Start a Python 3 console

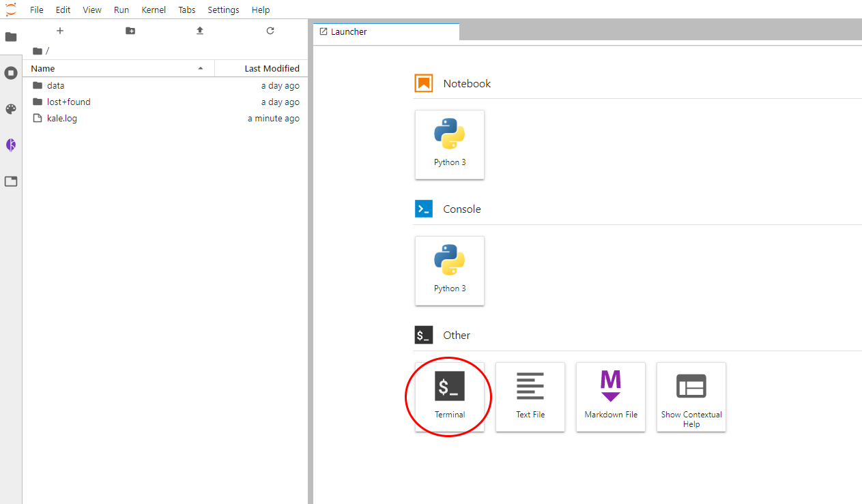[449, 271]
